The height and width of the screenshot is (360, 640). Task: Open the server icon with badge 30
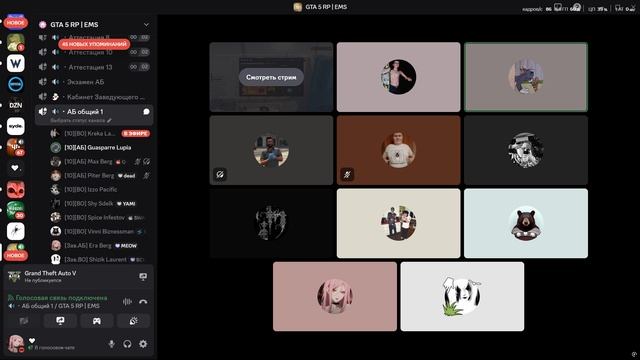click(x=16, y=210)
